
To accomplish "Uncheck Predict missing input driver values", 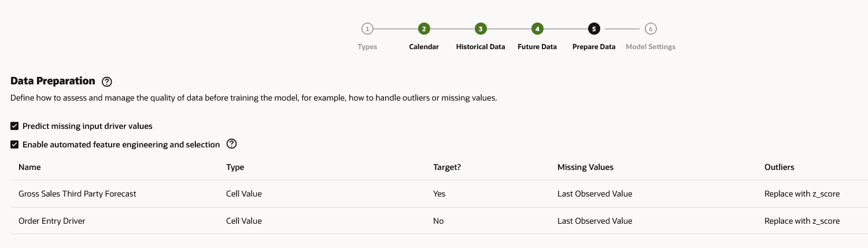I will coord(14,125).
